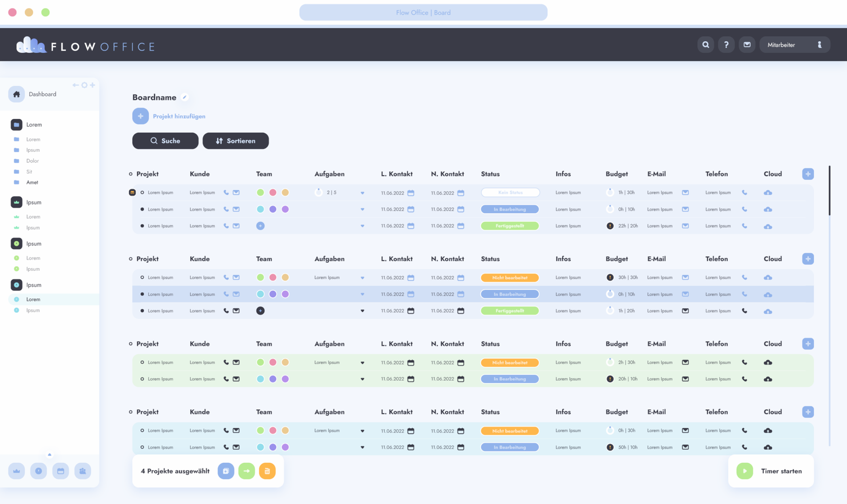
Task: Toggle the checked box on the first project row
Action: (x=132, y=193)
